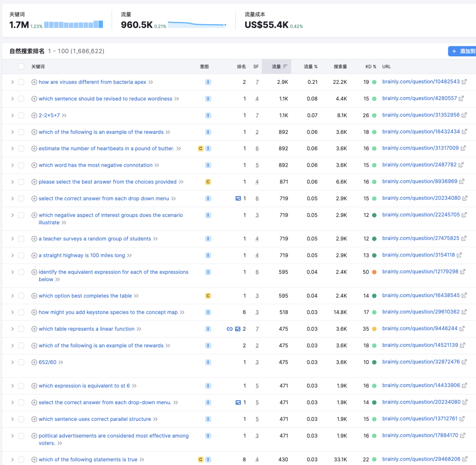
Task: Click the 关键词 bar chart thumbnail
Action: (x=74, y=24)
